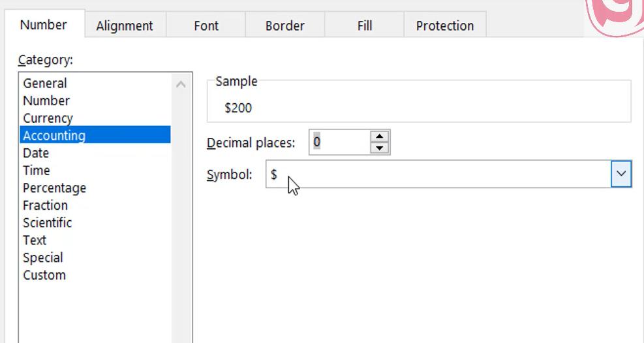Click the Number tab

click(43, 25)
